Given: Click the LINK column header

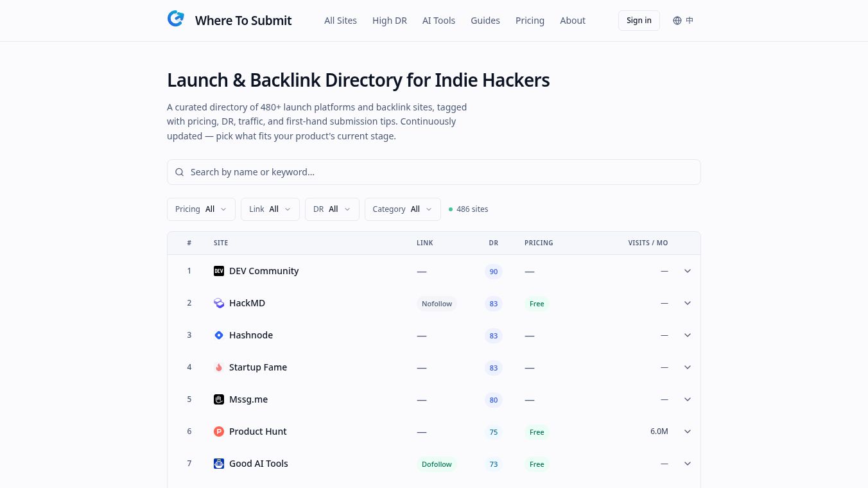Looking at the screenshot, I should click(x=425, y=243).
